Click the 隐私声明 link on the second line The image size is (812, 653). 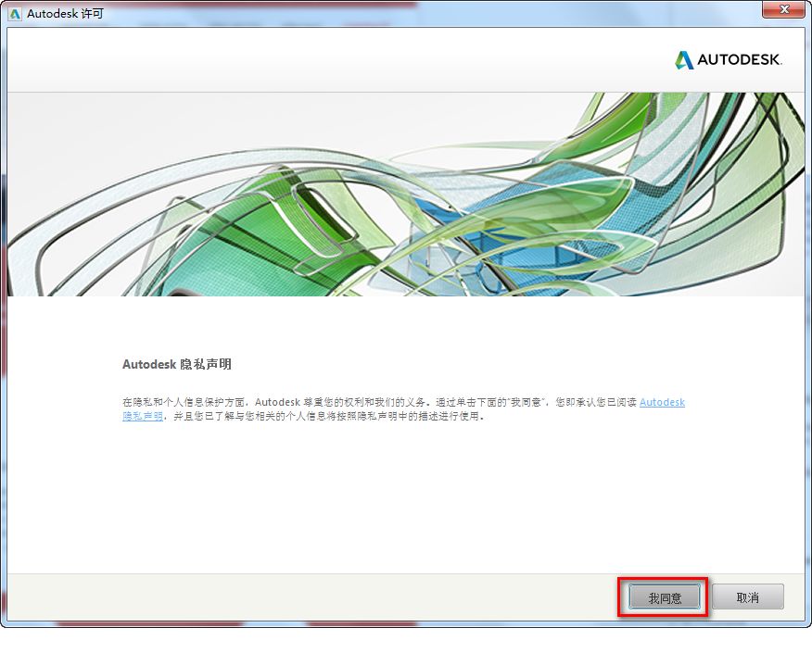[x=141, y=416]
